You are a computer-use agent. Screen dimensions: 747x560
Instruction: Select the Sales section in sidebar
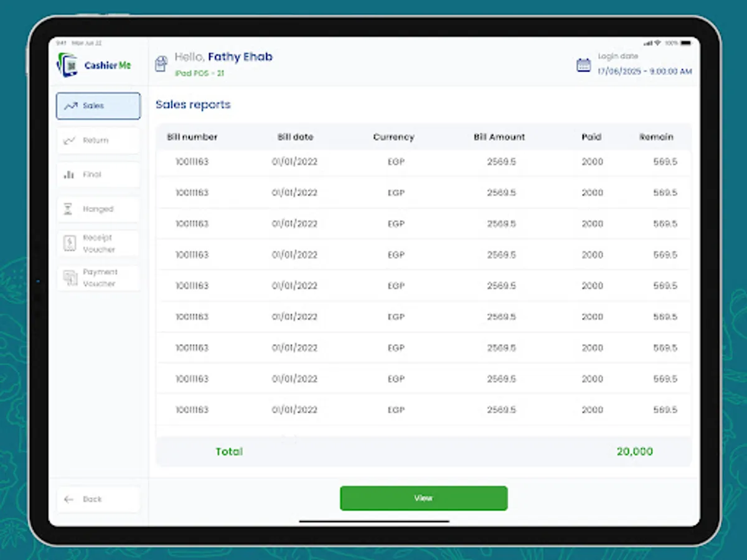click(98, 106)
